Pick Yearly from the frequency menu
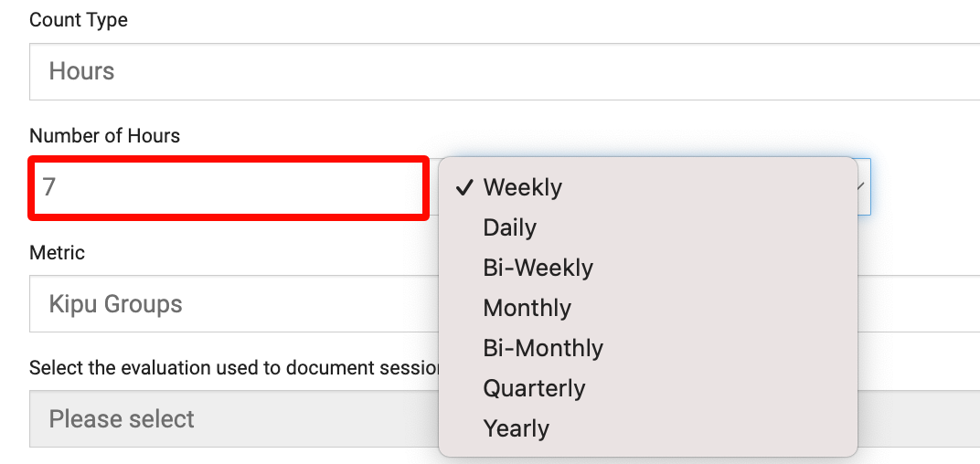Viewport: 980px width, 464px height. tap(516, 428)
